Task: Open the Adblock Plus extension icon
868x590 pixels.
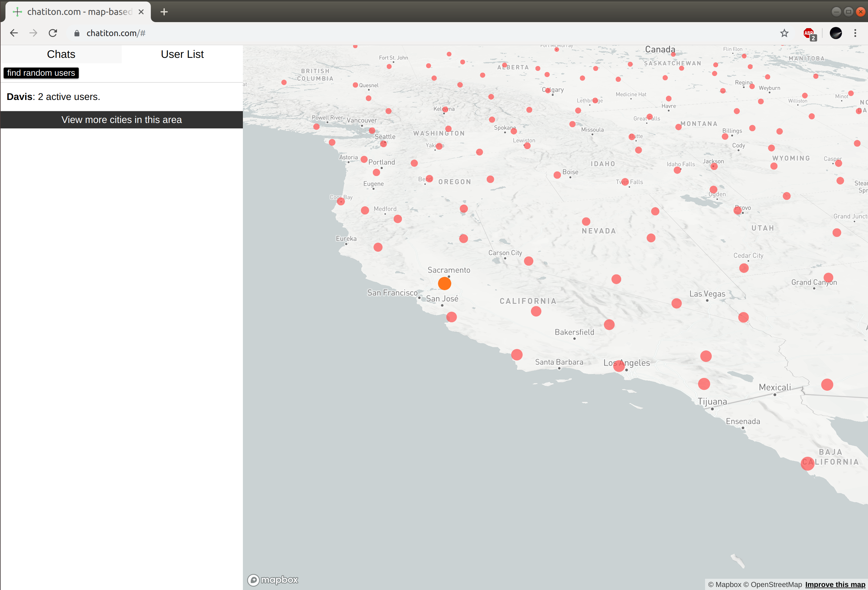Action: pos(809,33)
